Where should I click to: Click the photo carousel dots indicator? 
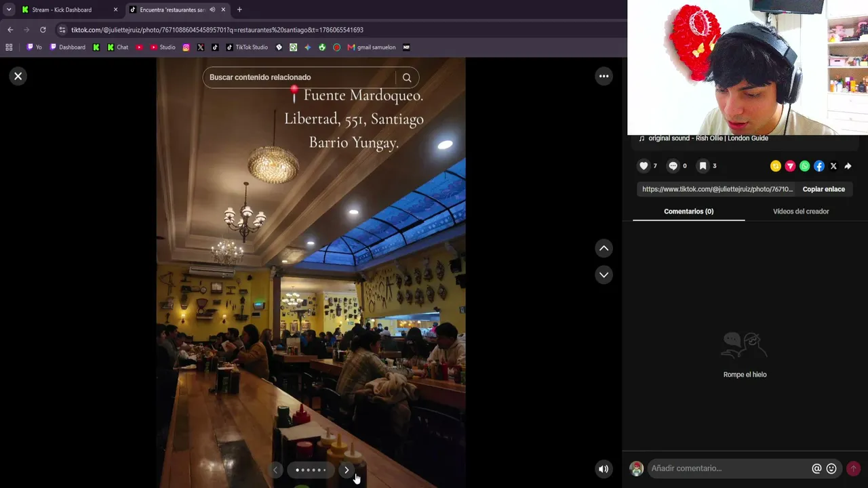(x=311, y=470)
